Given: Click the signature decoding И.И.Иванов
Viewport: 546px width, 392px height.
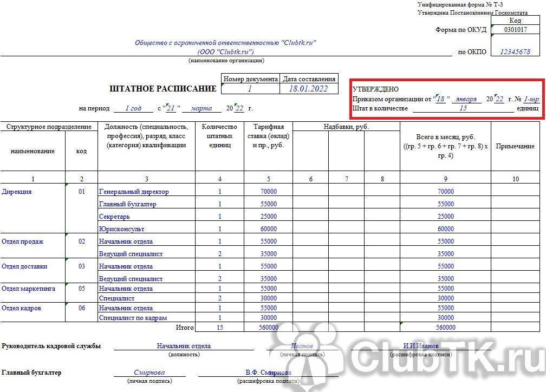Looking at the screenshot, I should tap(421, 346).
